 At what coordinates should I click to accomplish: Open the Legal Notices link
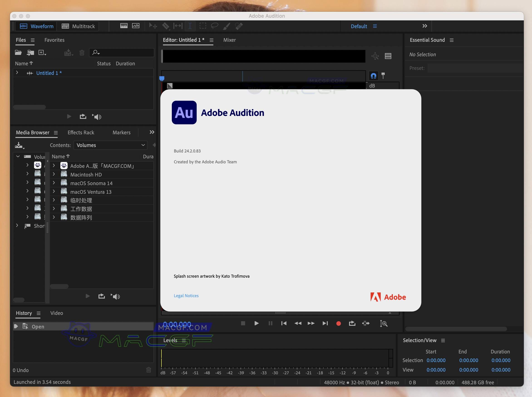(x=186, y=296)
